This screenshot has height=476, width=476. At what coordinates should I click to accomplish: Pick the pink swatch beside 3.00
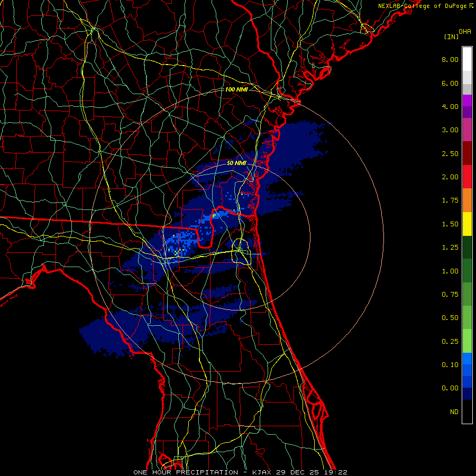pyautogui.click(x=467, y=130)
